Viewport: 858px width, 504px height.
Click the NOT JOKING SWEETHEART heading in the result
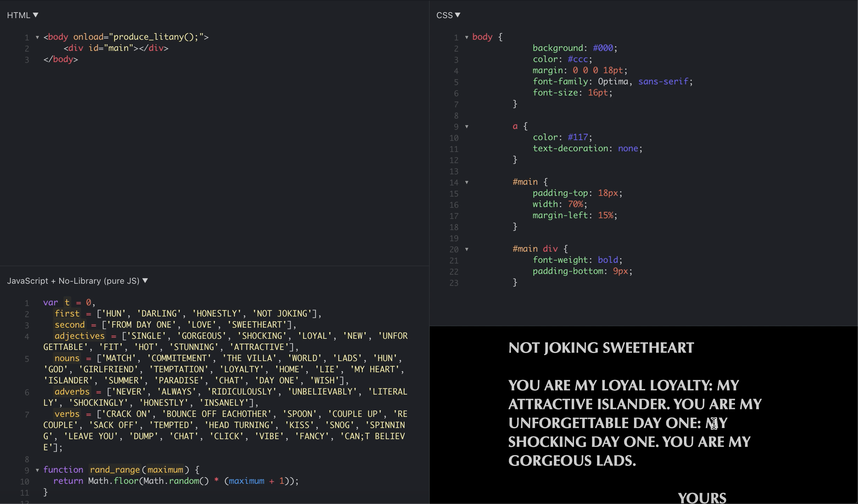[x=601, y=348]
